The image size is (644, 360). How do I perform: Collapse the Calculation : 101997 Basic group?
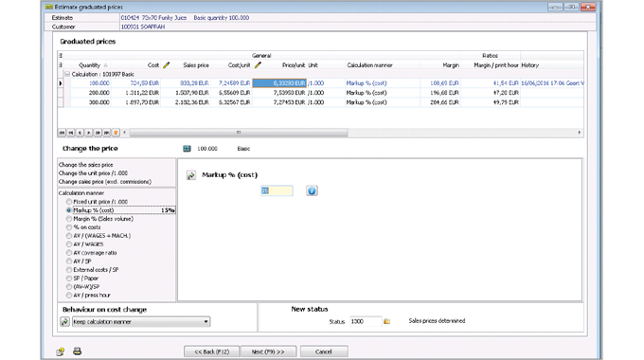click(67, 75)
